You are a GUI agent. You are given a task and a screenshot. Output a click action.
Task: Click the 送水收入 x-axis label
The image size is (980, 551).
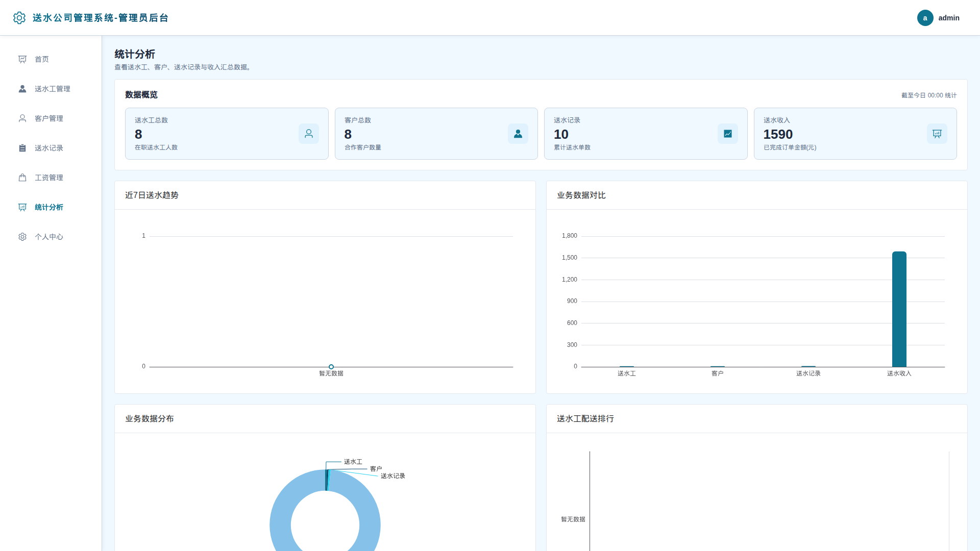[899, 373]
